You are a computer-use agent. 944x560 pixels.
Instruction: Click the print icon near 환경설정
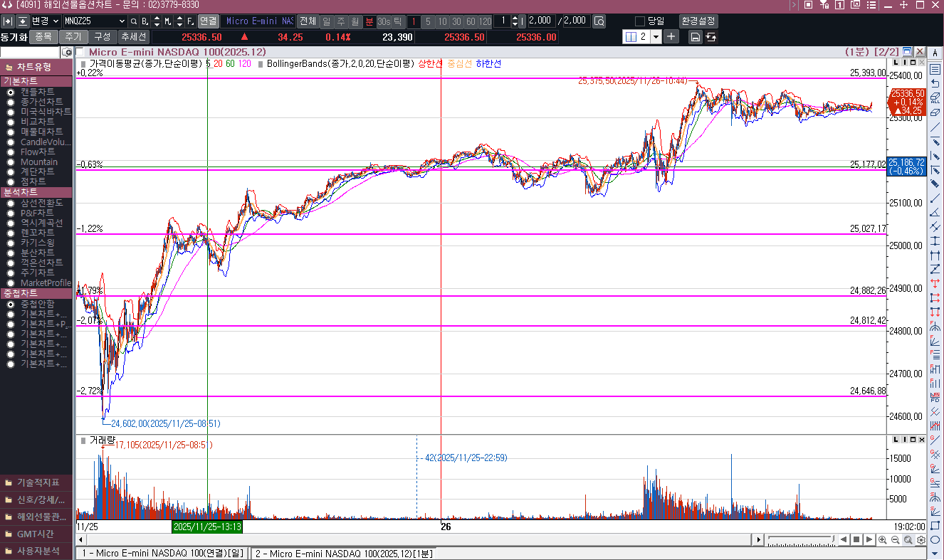tap(694, 36)
